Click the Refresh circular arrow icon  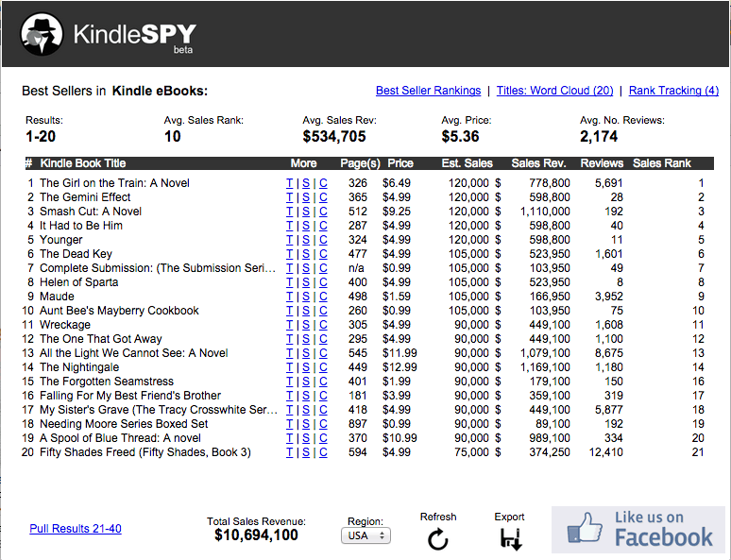pyautogui.click(x=438, y=539)
